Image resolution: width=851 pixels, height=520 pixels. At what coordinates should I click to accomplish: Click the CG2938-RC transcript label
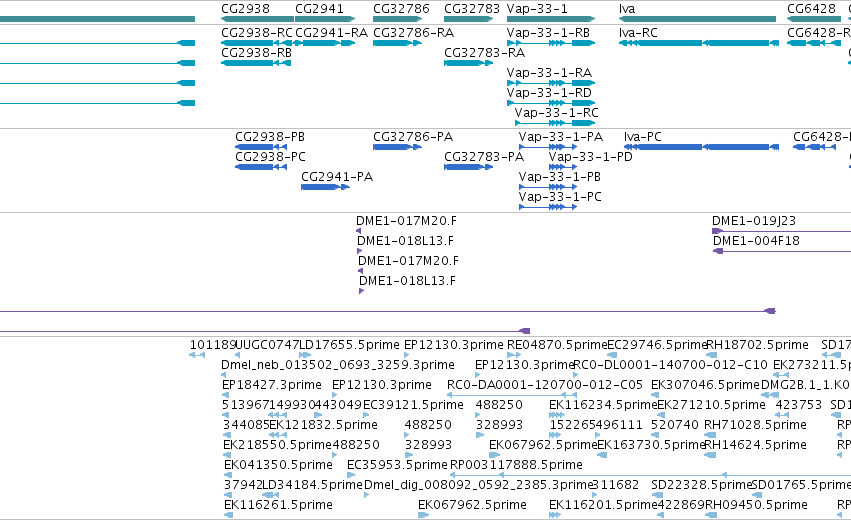tap(257, 33)
